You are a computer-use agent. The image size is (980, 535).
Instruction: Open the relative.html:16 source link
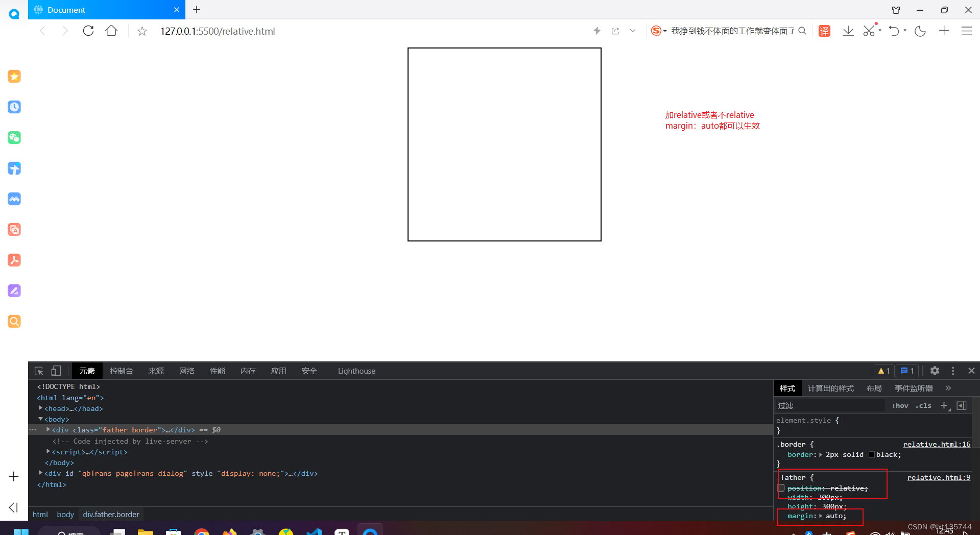pos(937,445)
